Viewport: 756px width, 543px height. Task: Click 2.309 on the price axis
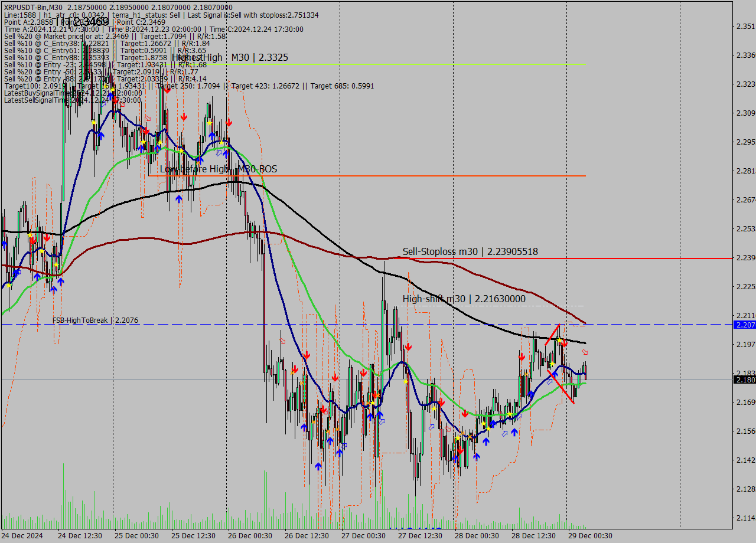click(x=746, y=113)
